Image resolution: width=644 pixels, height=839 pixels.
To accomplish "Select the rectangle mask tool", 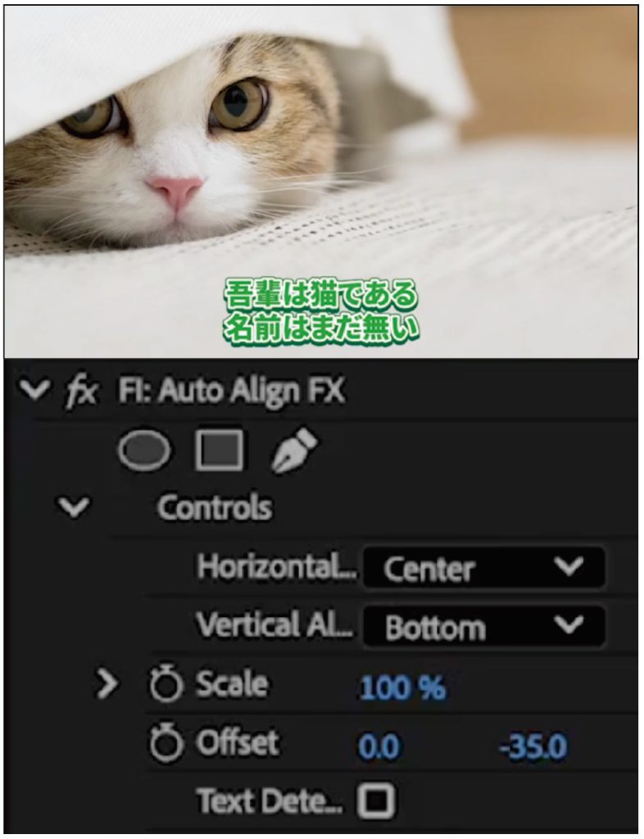I will [x=220, y=450].
